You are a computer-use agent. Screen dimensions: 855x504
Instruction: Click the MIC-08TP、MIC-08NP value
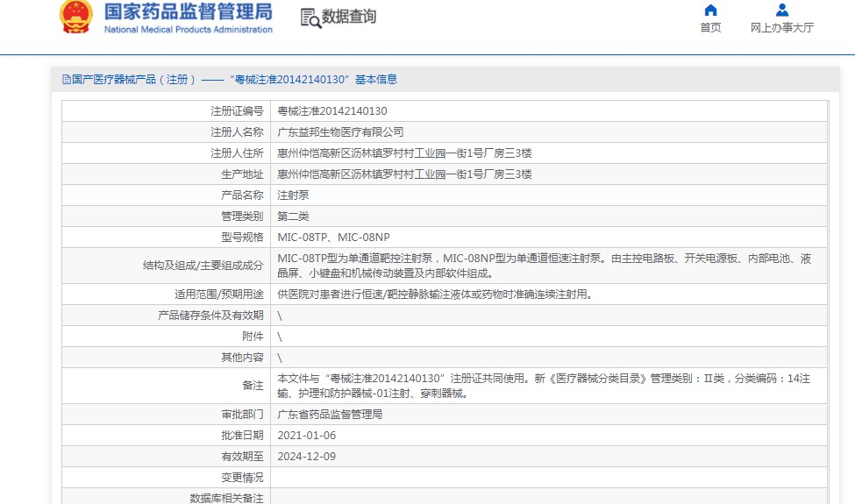point(334,237)
